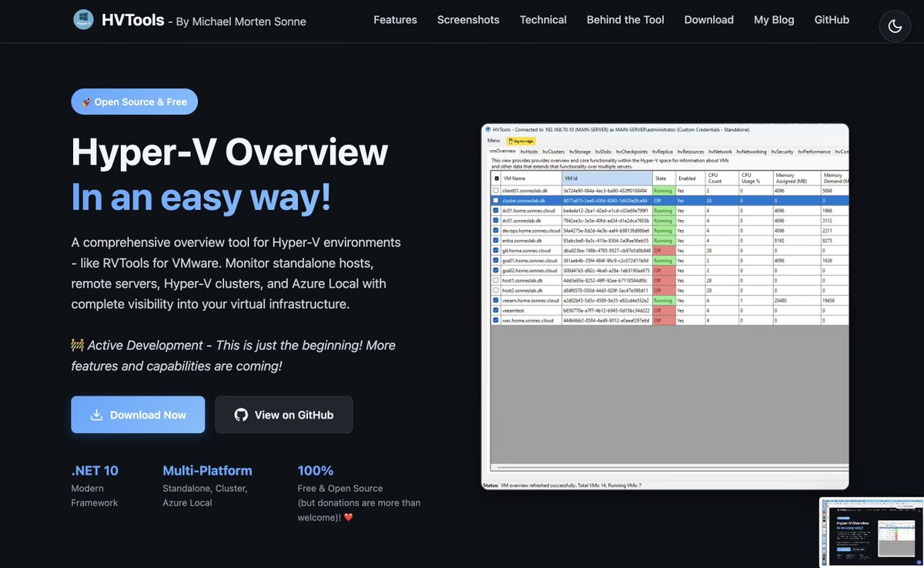This screenshot has height=568, width=924.
Task: Click the Off state cell for gsa02.home.sonnes.cloud
Action: (664, 270)
